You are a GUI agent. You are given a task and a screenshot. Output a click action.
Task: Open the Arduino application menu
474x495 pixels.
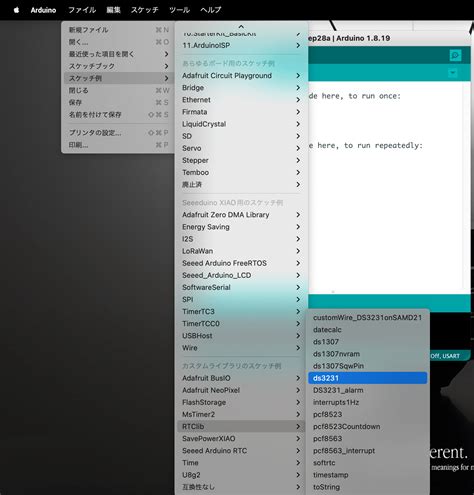click(43, 10)
